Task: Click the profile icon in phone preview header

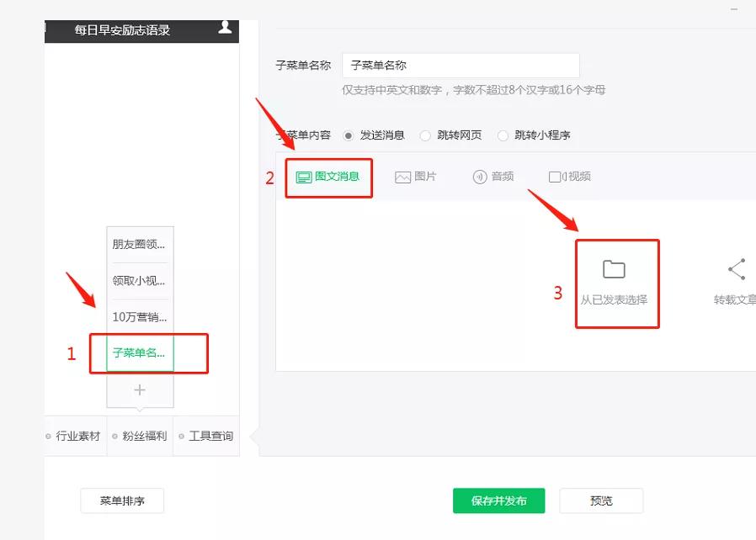Action: 225,28
